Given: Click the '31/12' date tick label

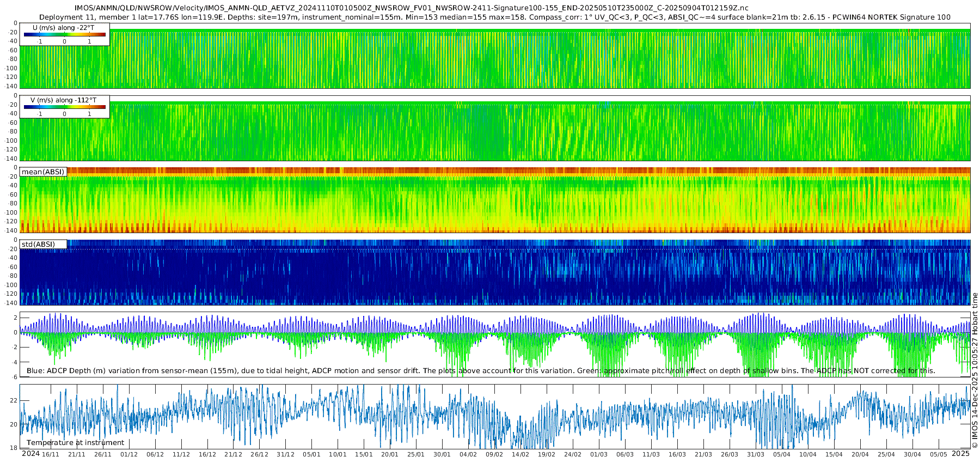Looking at the screenshot, I should tap(286, 454).
